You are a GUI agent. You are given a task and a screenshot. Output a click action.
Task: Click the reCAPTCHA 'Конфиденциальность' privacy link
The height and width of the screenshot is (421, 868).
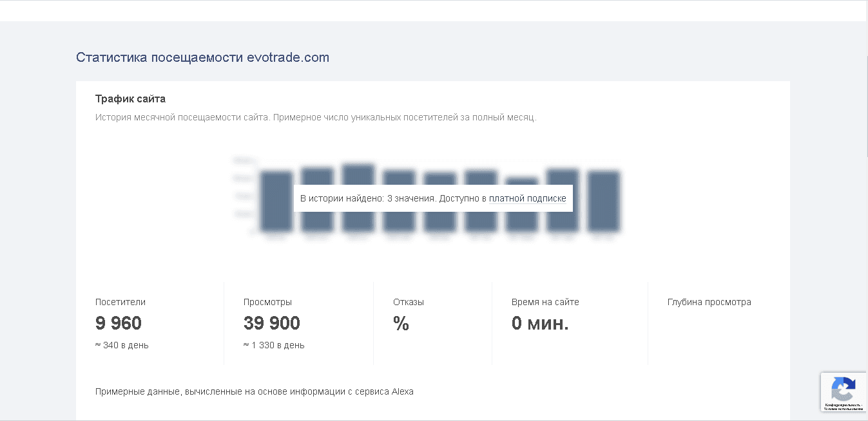pyautogui.click(x=844, y=405)
